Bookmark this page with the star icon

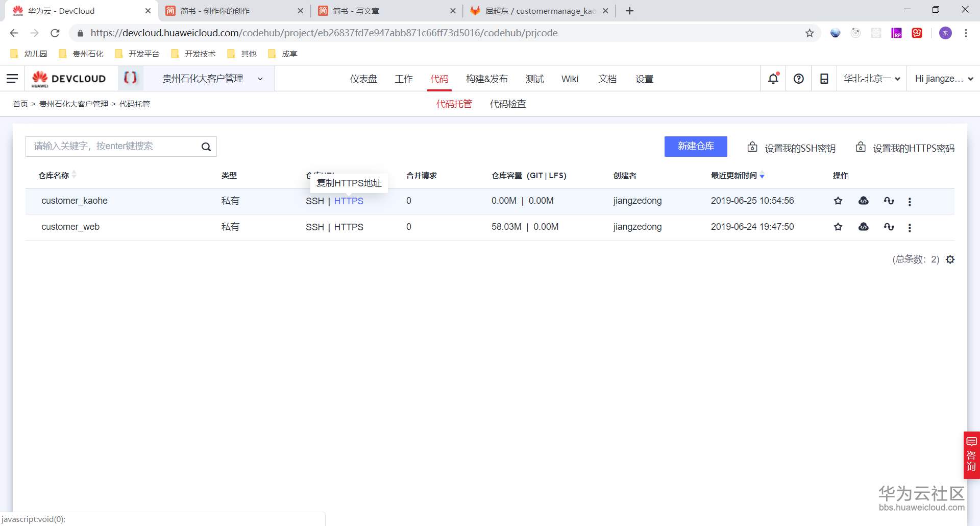[810, 33]
